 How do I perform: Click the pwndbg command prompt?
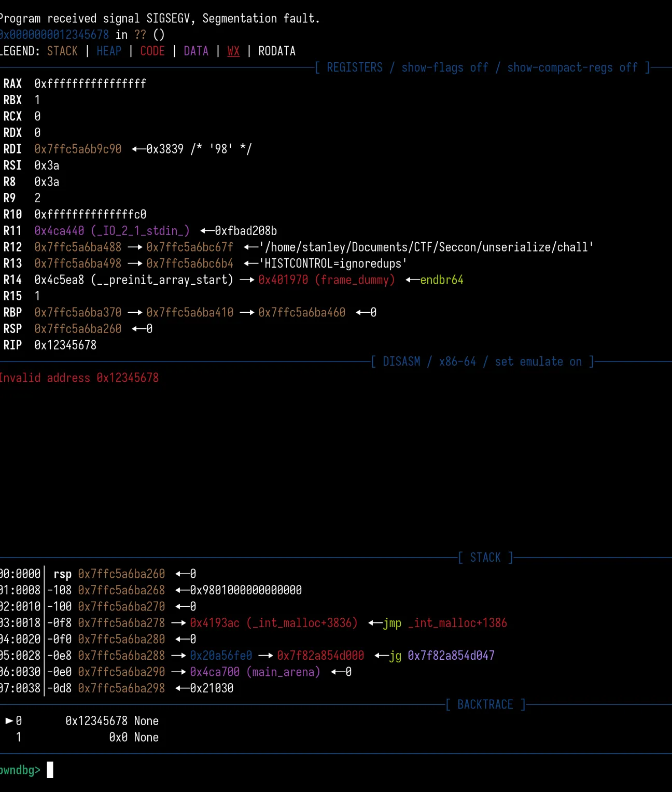tap(20, 770)
